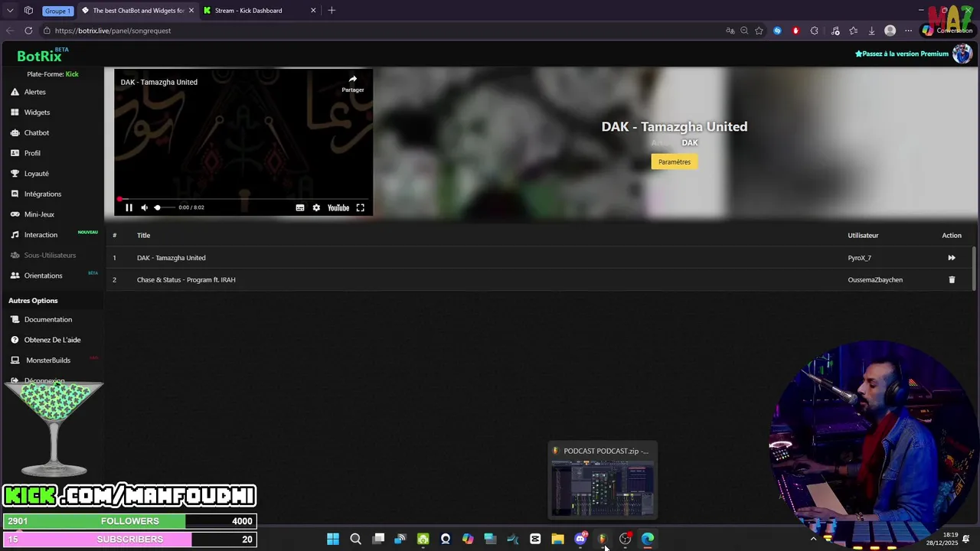Image resolution: width=980 pixels, height=551 pixels.
Task: Open OBS Studio from the taskbar
Action: tap(626, 539)
